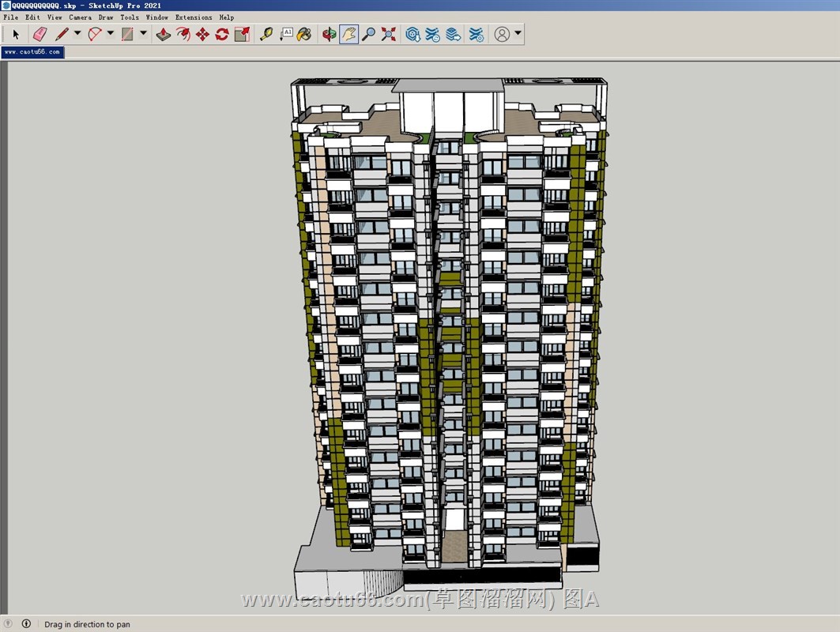Expand the Line tool dropdown arrow

[77, 33]
